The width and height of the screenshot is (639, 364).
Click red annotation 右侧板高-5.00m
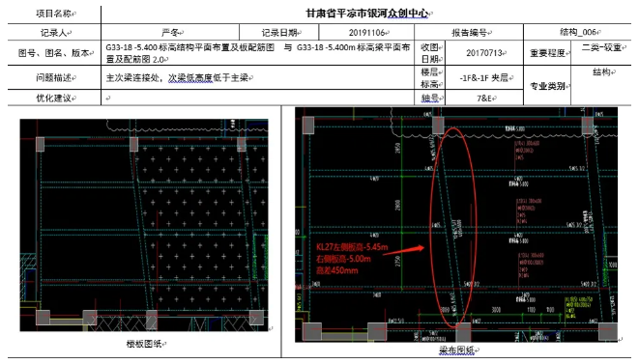pyautogui.click(x=343, y=259)
